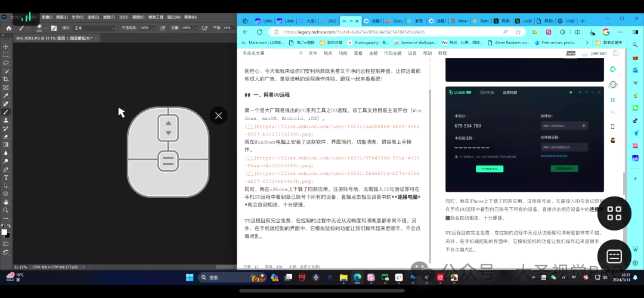Open the Windows Start menu

[x=190, y=278]
